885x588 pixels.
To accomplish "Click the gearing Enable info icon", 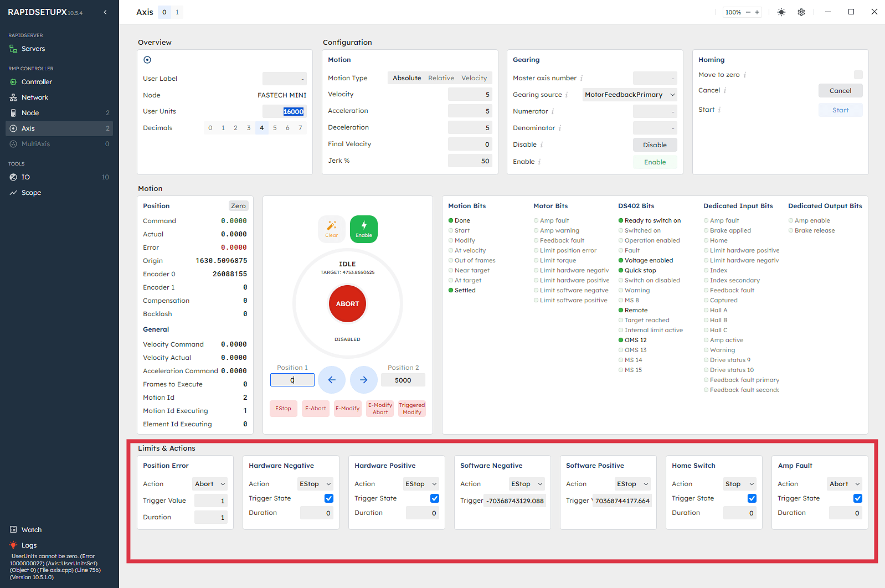I will click(x=539, y=162).
